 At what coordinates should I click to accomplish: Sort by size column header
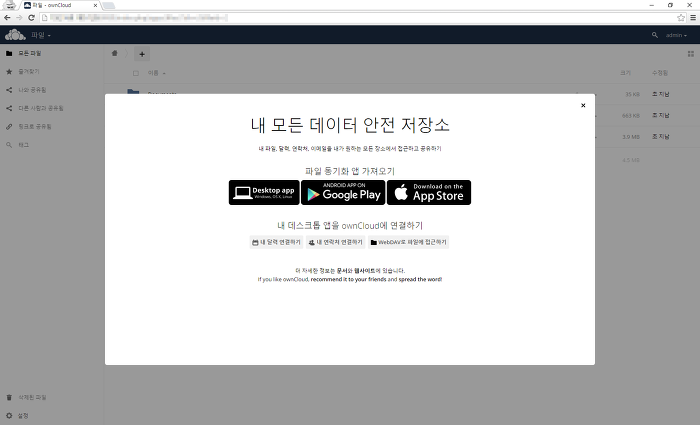coord(625,73)
